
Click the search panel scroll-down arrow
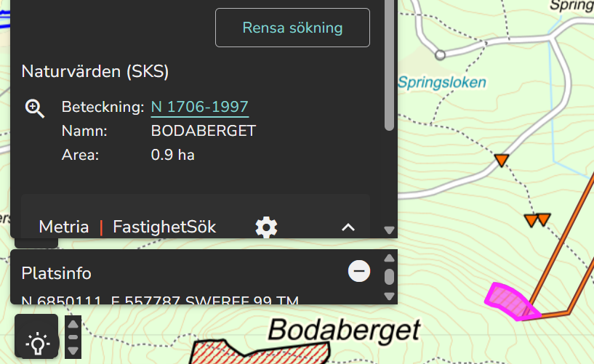[x=389, y=230]
